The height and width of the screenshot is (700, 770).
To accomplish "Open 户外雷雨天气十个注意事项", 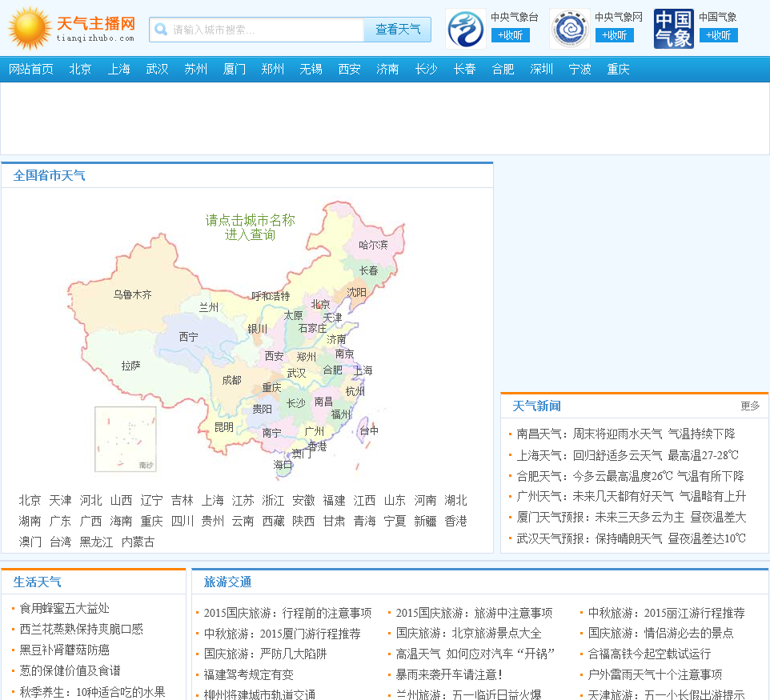I will [x=655, y=674].
